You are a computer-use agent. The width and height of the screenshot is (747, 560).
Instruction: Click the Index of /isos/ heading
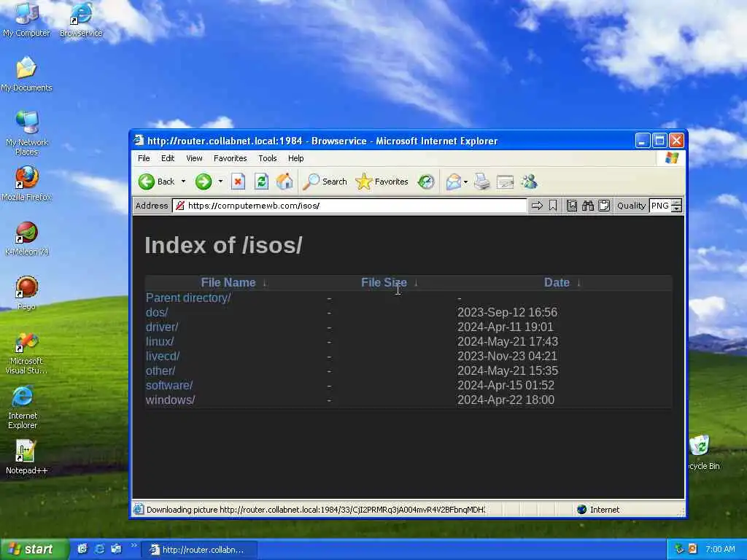[223, 245]
